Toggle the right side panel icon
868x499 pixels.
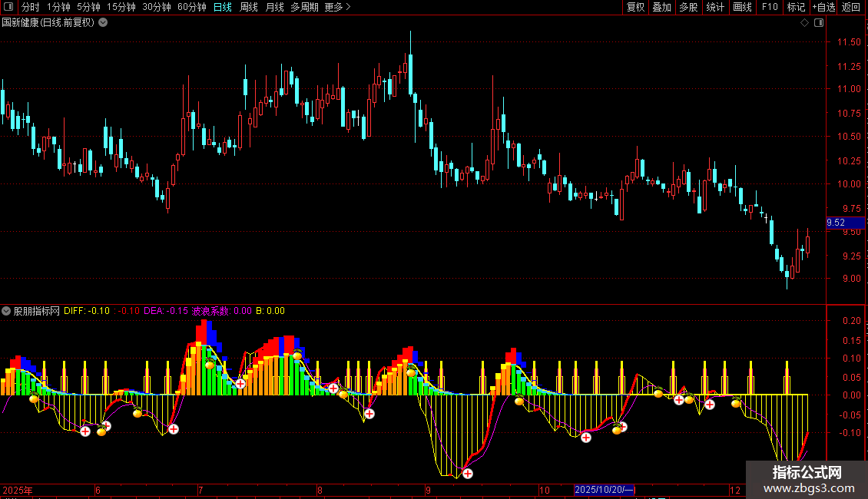819,23
